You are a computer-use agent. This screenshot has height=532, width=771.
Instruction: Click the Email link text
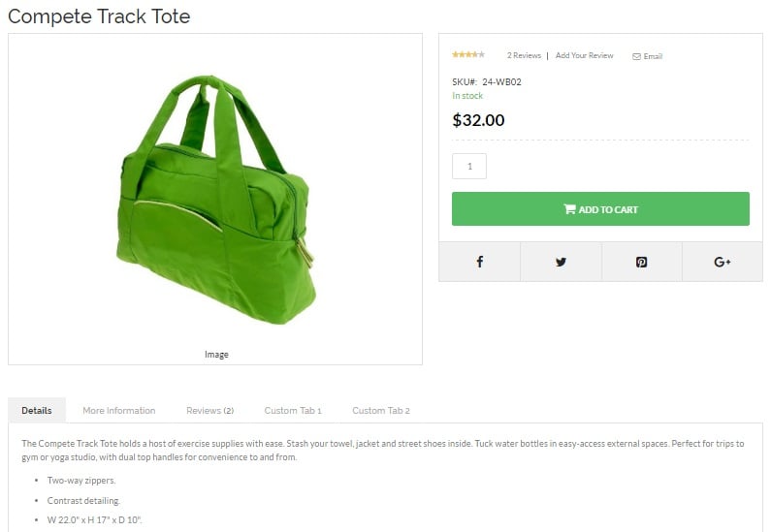tap(653, 56)
